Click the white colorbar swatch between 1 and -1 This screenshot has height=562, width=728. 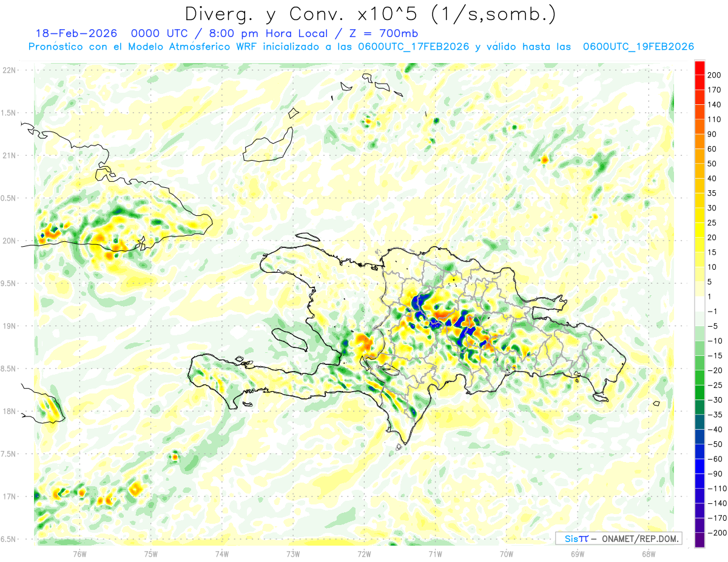(x=699, y=304)
